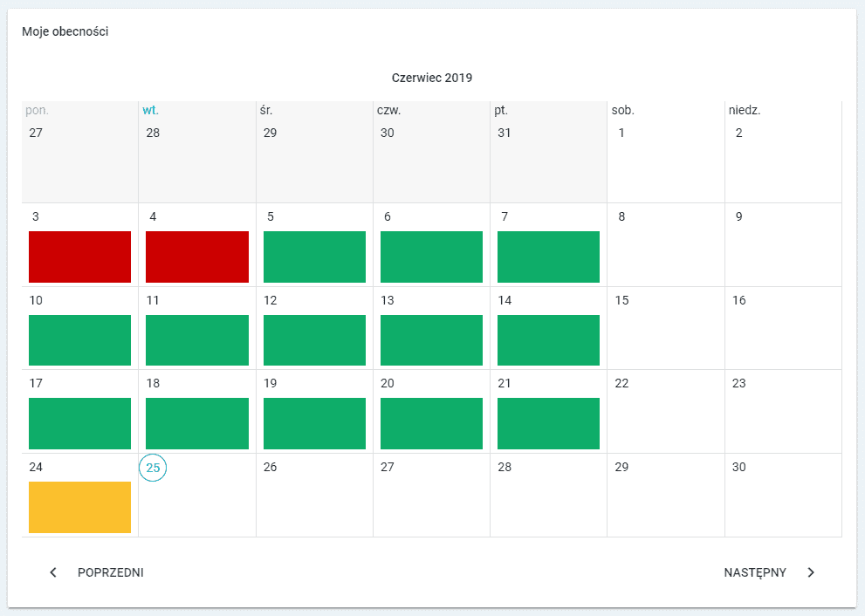Open the green attendance entry on June 5
The height and width of the screenshot is (616, 865).
tap(314, 257)
